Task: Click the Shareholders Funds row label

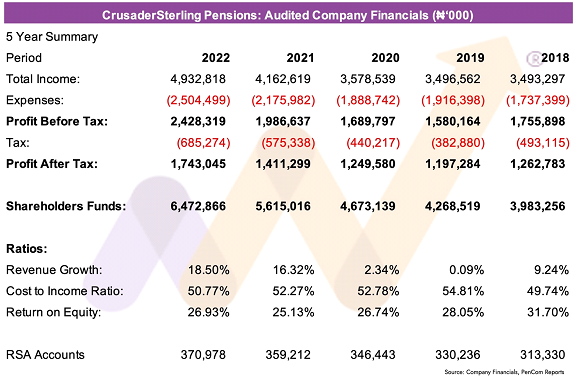Action: [66, 206]
